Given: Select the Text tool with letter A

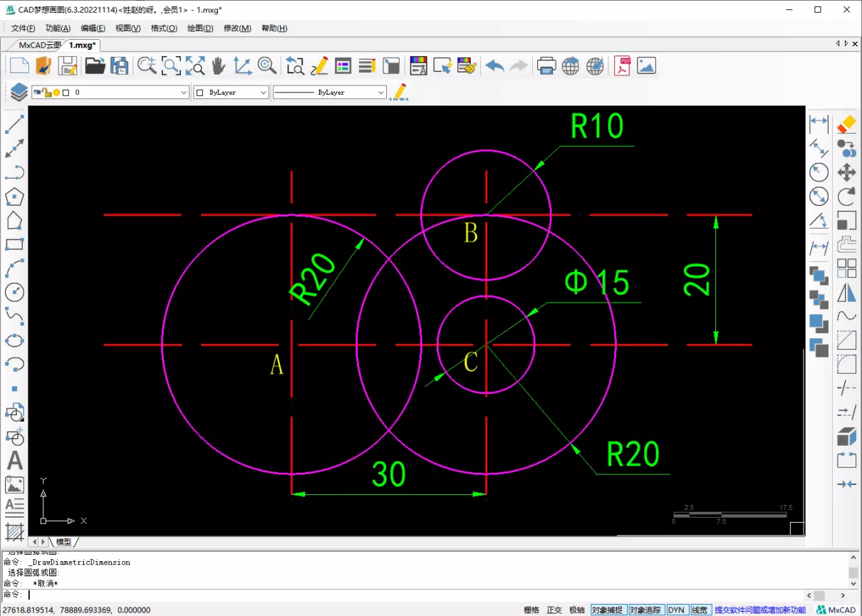Looking at the screenshot, I should [x=15, y=460].
